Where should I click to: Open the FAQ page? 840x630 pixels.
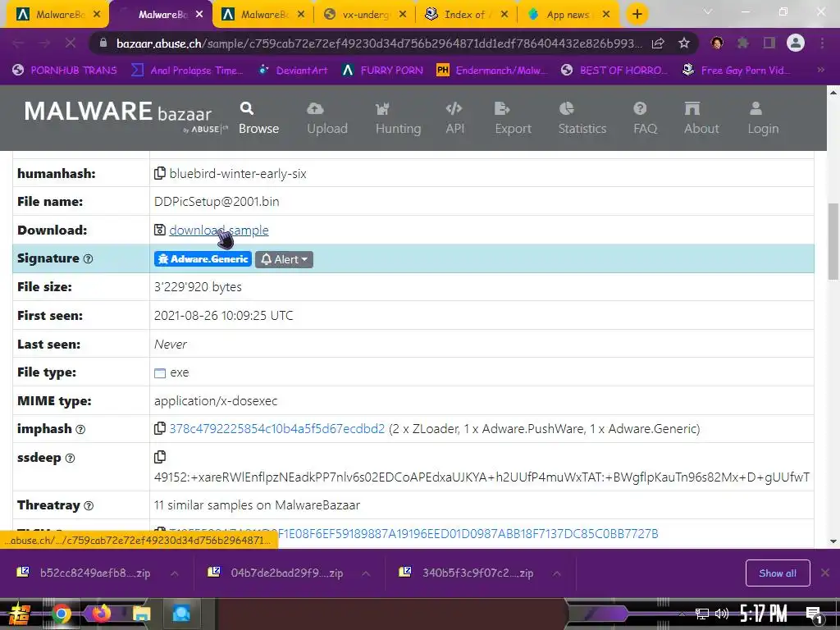[x=645, y=118]
